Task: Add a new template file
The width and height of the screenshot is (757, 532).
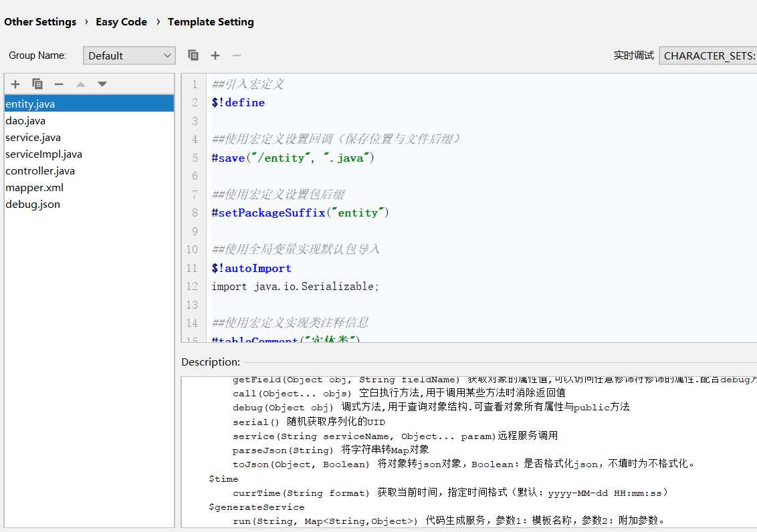Action: point(15,84)
